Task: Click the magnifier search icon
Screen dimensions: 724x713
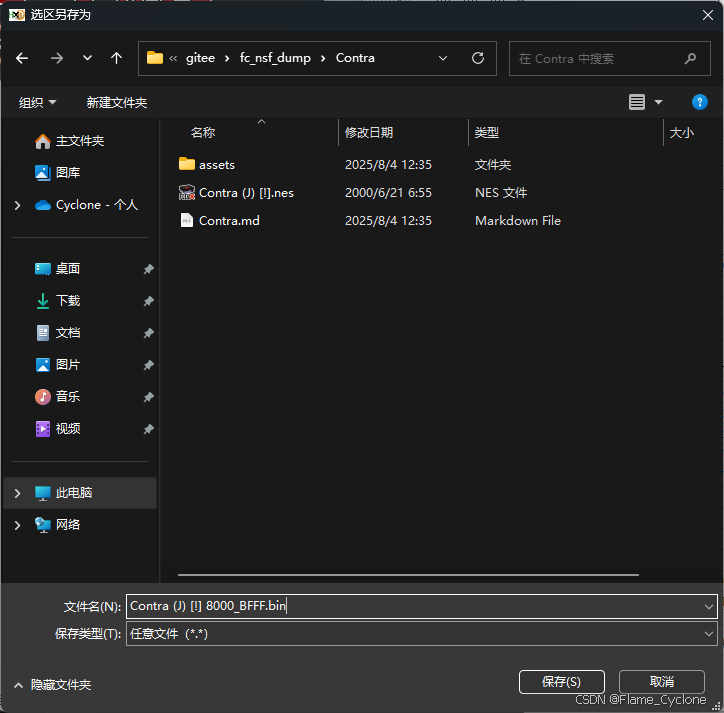Action: (x=690, y=59)
